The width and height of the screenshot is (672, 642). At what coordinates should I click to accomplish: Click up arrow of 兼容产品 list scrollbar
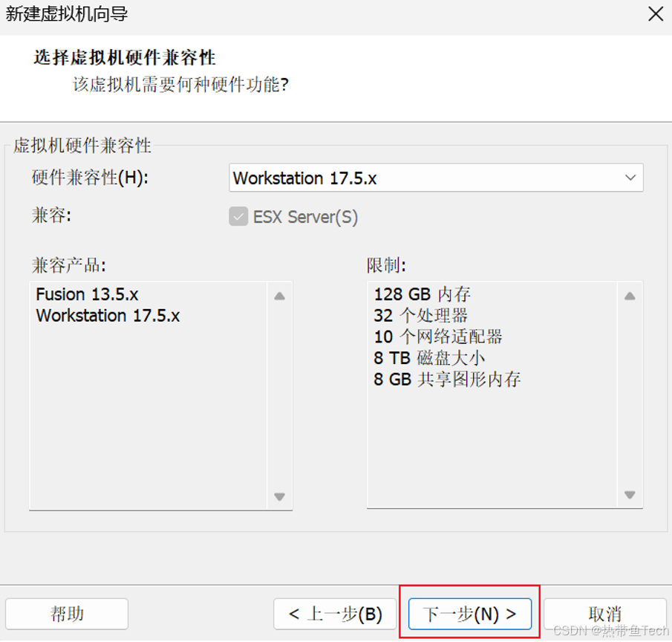coord(279,296)
